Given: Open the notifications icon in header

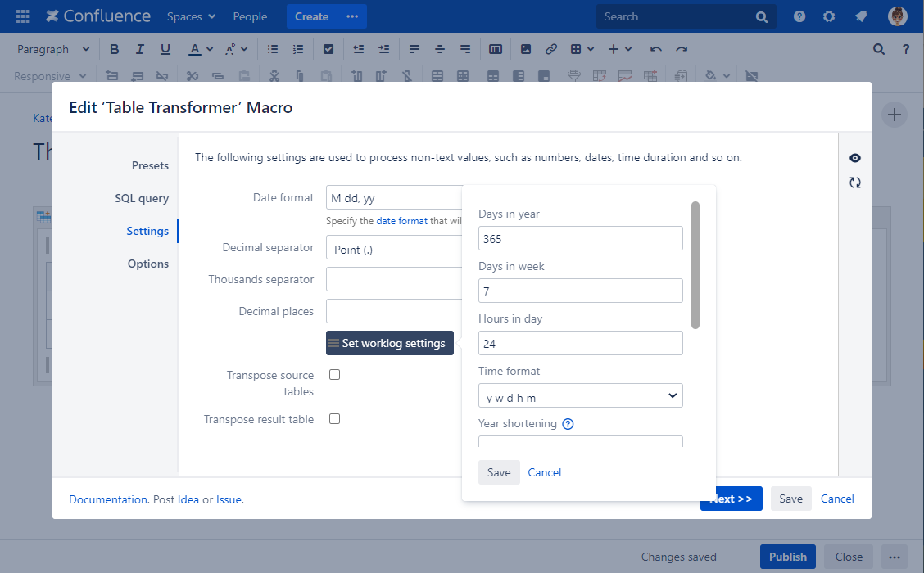Looking at the screenshot, I should (x=861, y=16).
